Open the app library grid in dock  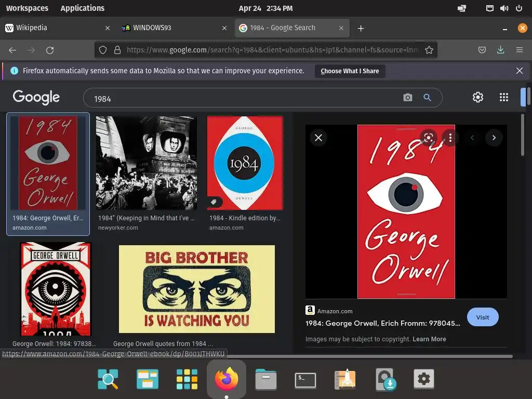(187, 379)
